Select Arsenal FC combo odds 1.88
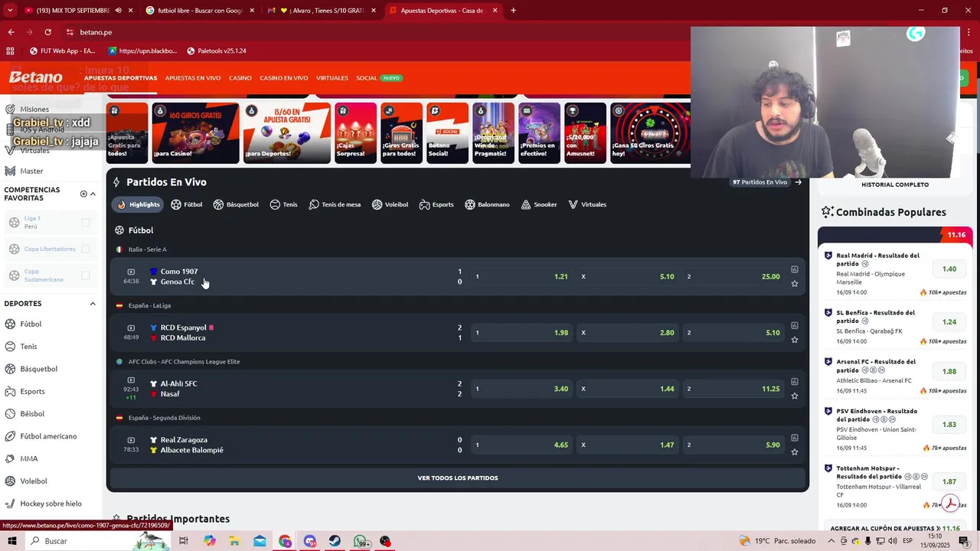 [949, 371]
